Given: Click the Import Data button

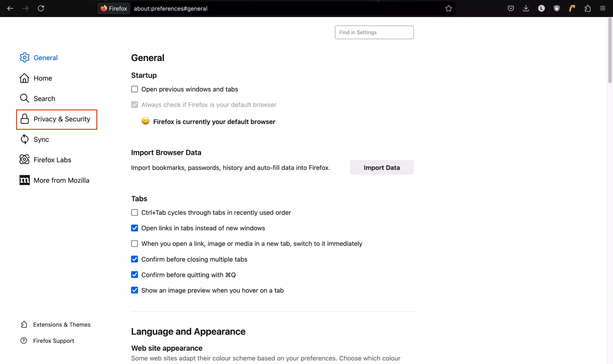Looking at the screenshot, I should point(381,168).
